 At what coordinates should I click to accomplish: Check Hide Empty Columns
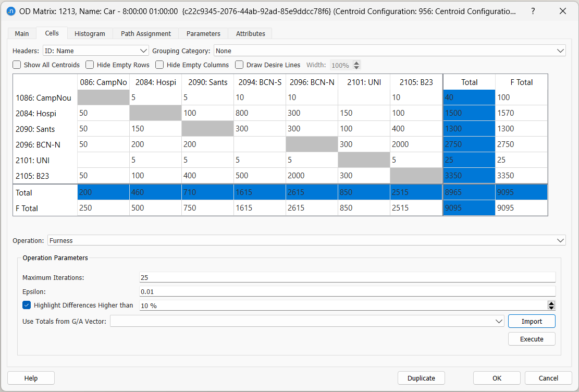pyautogui.click(x=159, y=65)
